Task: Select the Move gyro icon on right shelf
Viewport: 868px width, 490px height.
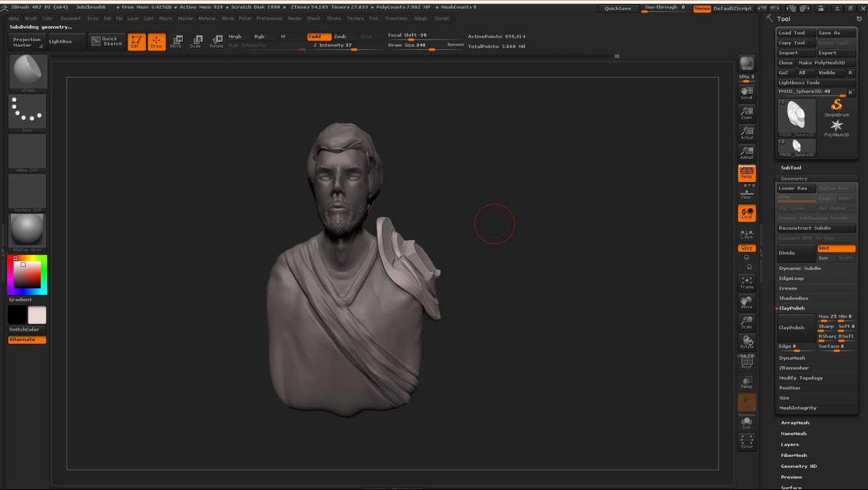Action: (x=746, y=302)
